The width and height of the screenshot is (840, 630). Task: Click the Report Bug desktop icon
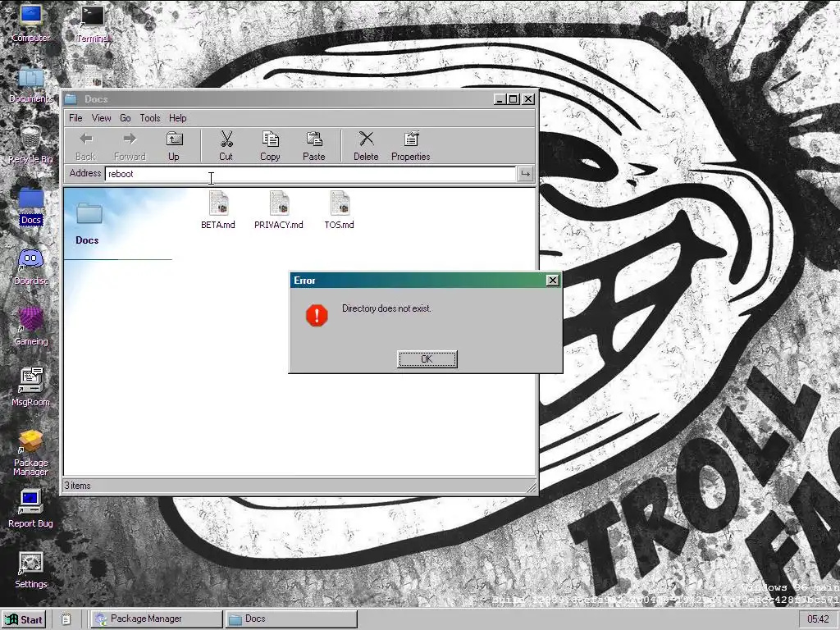[31, 509]
